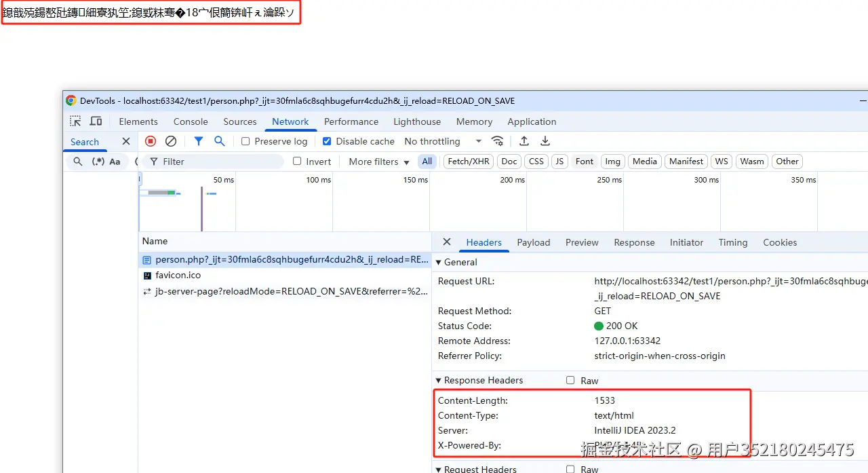Focus the network Filter input field
Screen dimensions: 868x473
213,162
